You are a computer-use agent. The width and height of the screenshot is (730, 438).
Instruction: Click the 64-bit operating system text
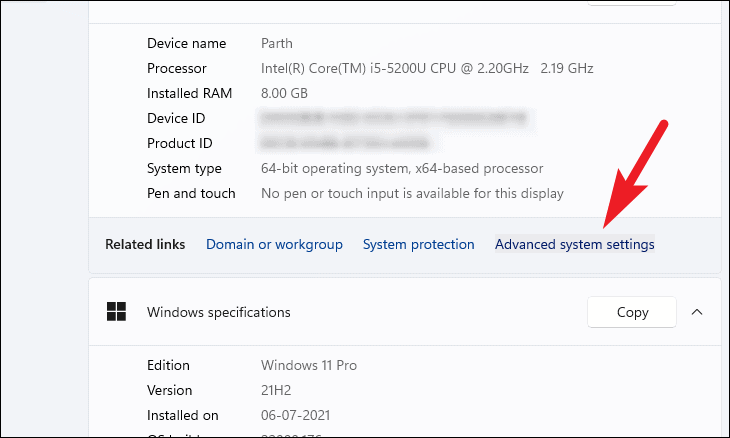402,169
